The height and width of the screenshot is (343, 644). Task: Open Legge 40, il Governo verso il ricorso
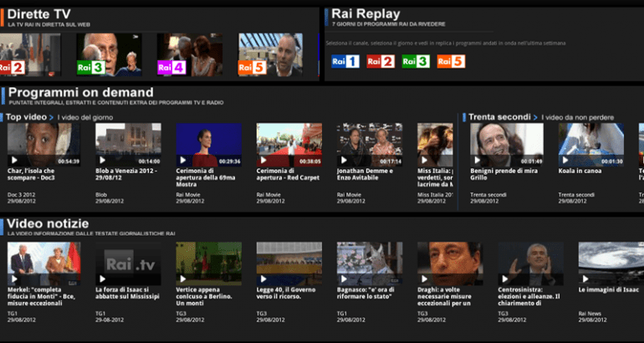tap(286, 294)
